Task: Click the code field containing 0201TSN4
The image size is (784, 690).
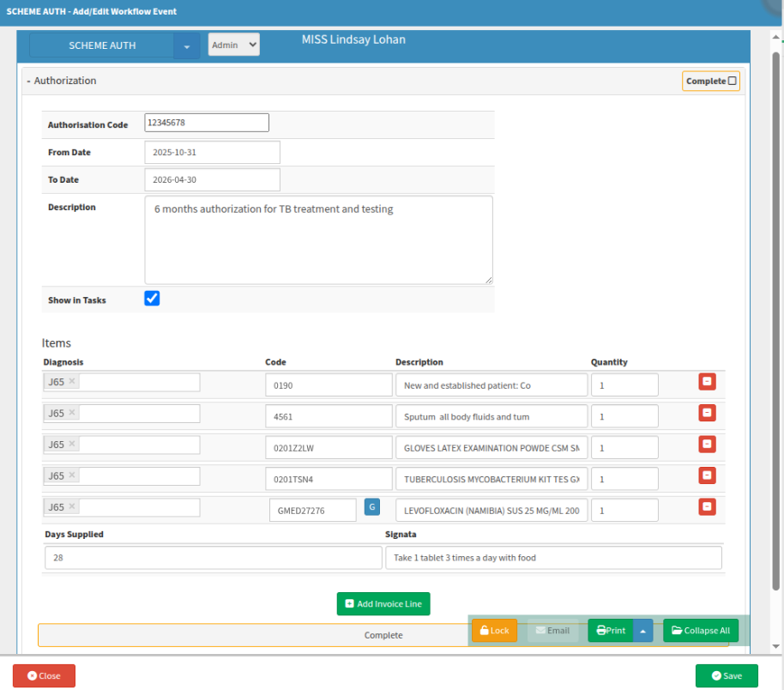Action: point(329,479)
